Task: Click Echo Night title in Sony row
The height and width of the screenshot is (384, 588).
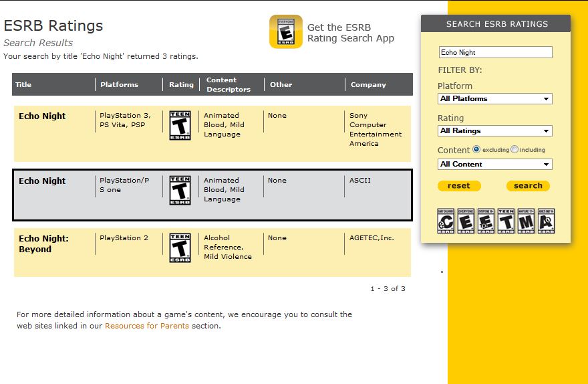Action: 42,116
